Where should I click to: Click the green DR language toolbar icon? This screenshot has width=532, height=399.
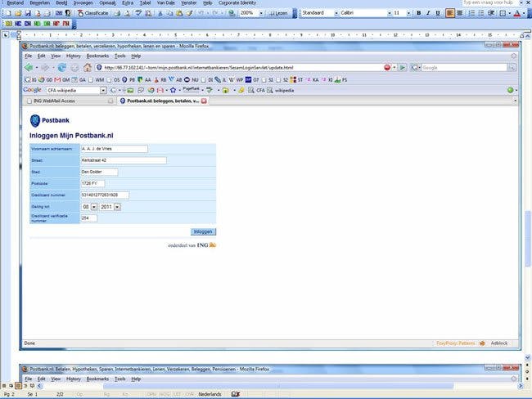[47, 24]
